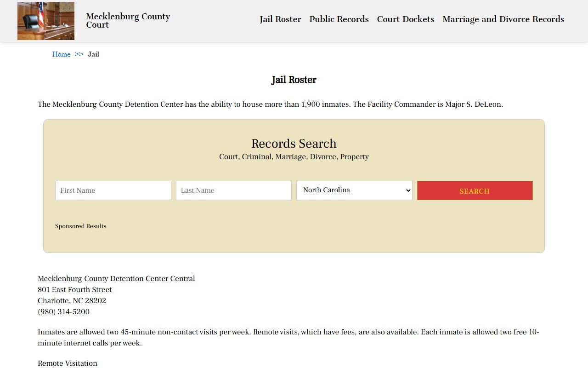Click the Jail Roster page heading
588x368 pixels.
pyautogui.click(x=294, y=80)
